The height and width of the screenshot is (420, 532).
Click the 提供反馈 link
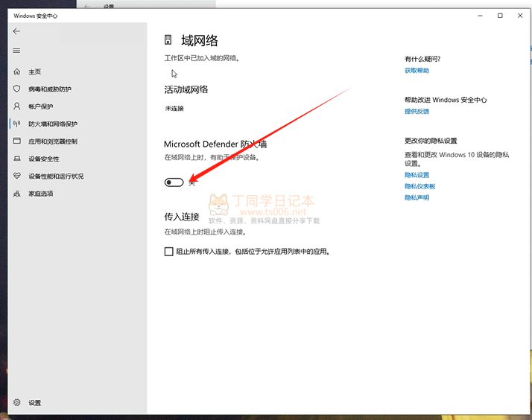(x=417, y=112)
